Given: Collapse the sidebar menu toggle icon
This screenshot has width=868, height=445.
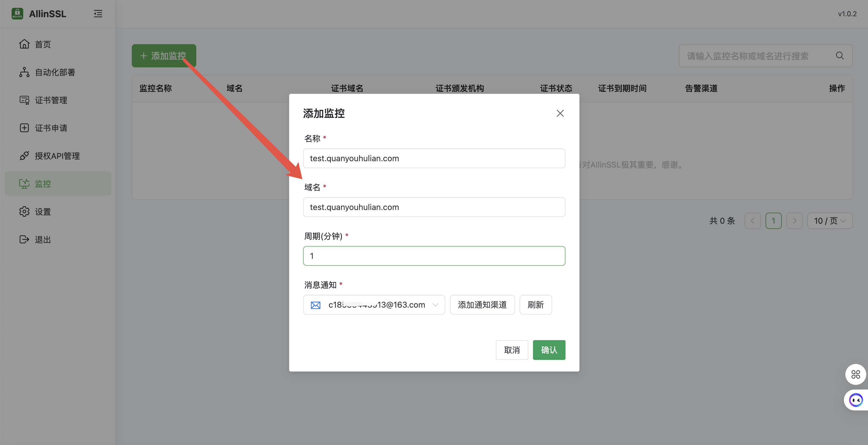Looking at the screenshot, I should point(98,14).
